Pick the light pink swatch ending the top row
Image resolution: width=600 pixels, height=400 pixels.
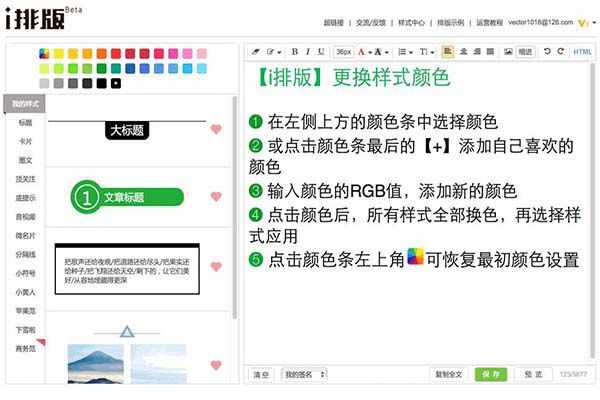(202, 54)
